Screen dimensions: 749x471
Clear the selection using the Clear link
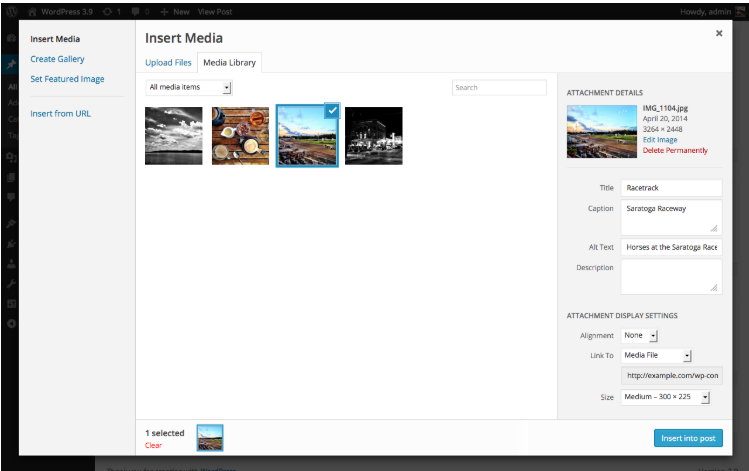[153, 445]
